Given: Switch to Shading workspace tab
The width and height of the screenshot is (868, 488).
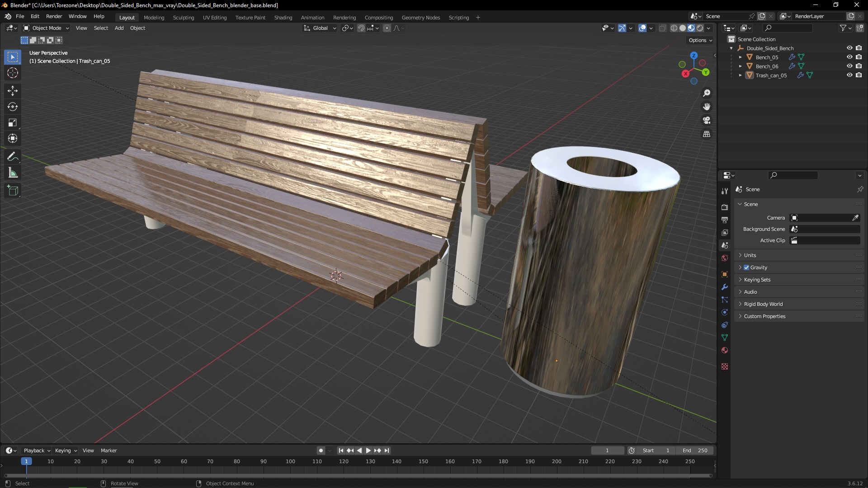Looking at the screenshot, I should coord(283,18).
